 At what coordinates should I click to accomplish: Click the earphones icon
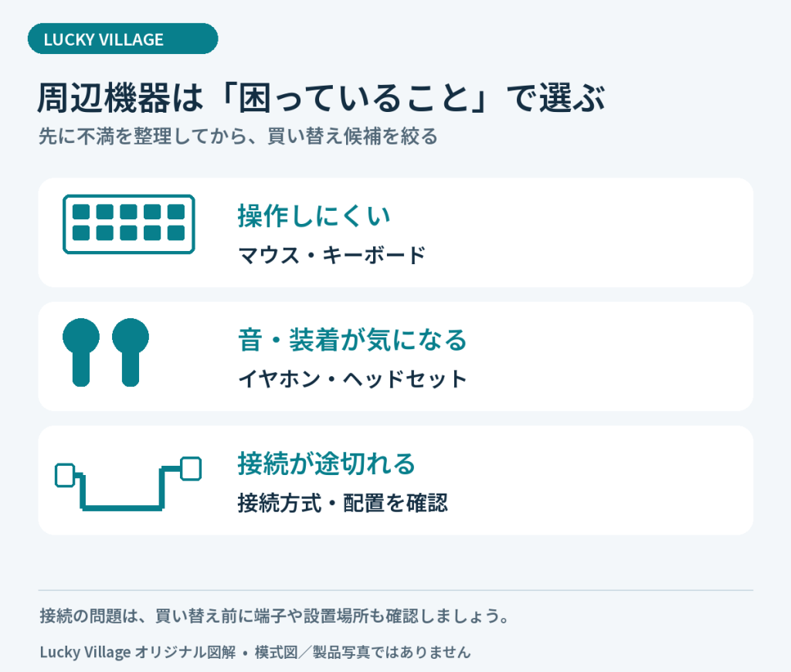pyautogui.click(x=105, y=353)
